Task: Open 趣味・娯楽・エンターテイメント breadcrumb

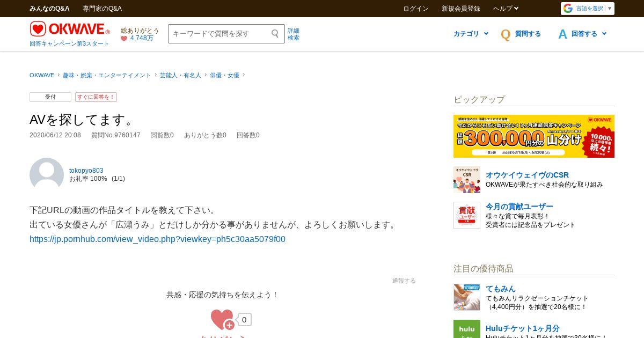Action: point(107,75)
